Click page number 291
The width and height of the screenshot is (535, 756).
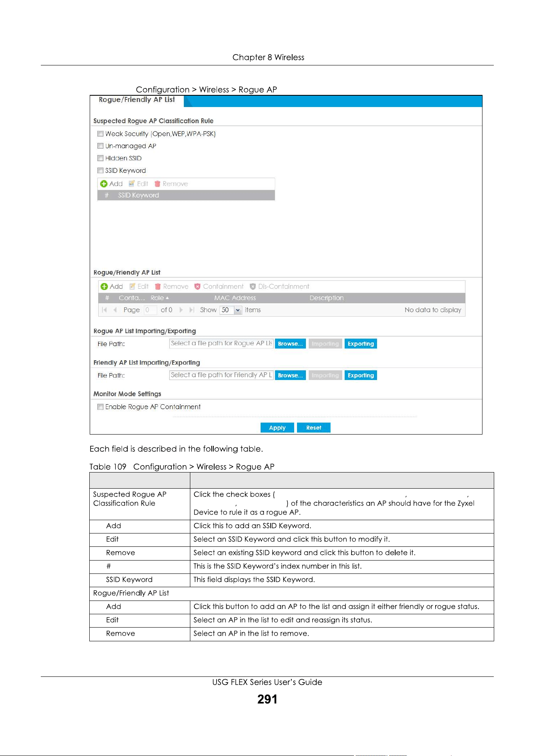(x=267, y=699)
